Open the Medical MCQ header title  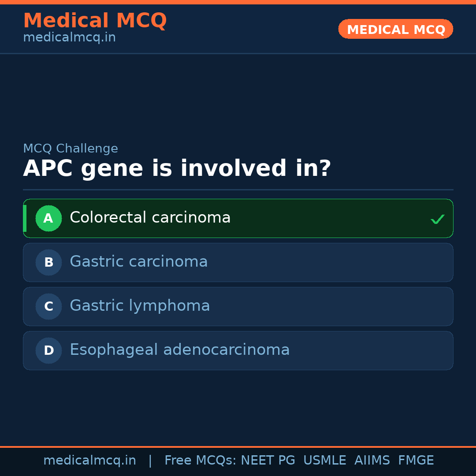click(x=95, y=21)
